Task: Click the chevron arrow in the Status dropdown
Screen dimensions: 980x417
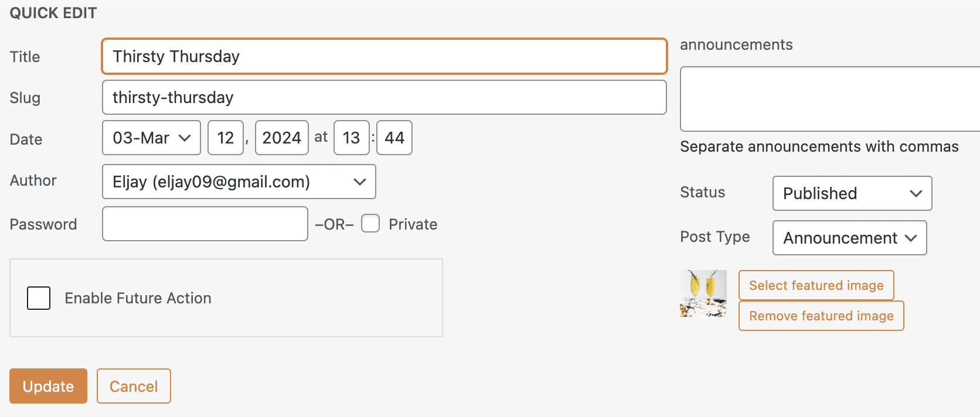Action: pyautogui.click(x=916, y=193)
